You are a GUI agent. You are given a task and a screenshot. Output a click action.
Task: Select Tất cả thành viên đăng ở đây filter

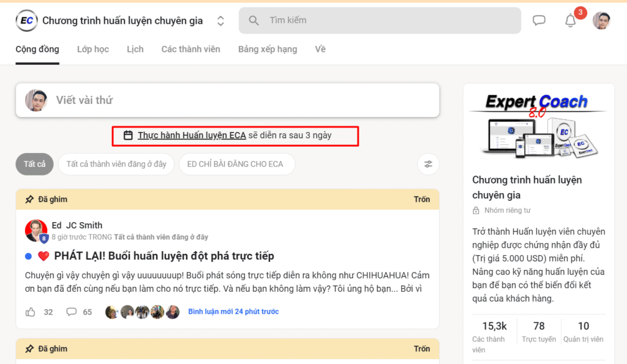(116, 164)
